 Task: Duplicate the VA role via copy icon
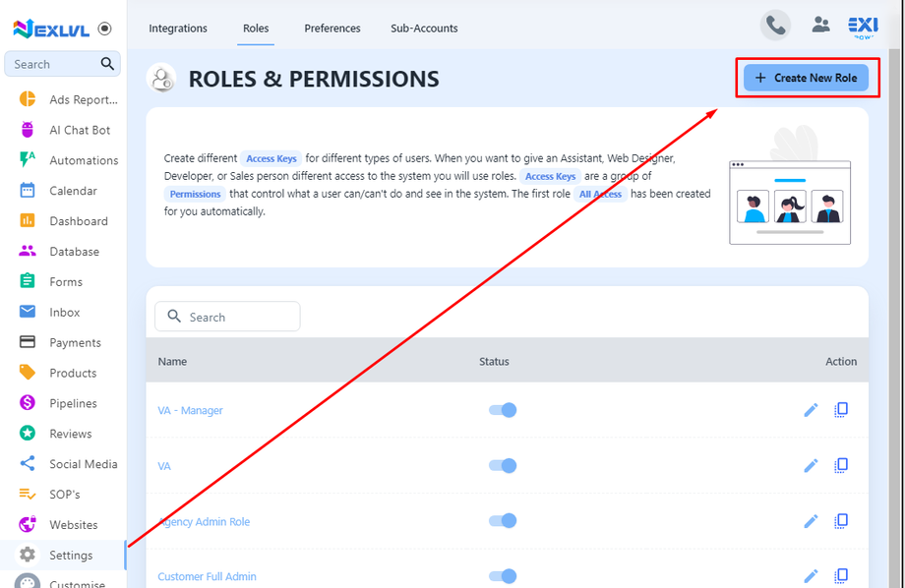[841, 465]
